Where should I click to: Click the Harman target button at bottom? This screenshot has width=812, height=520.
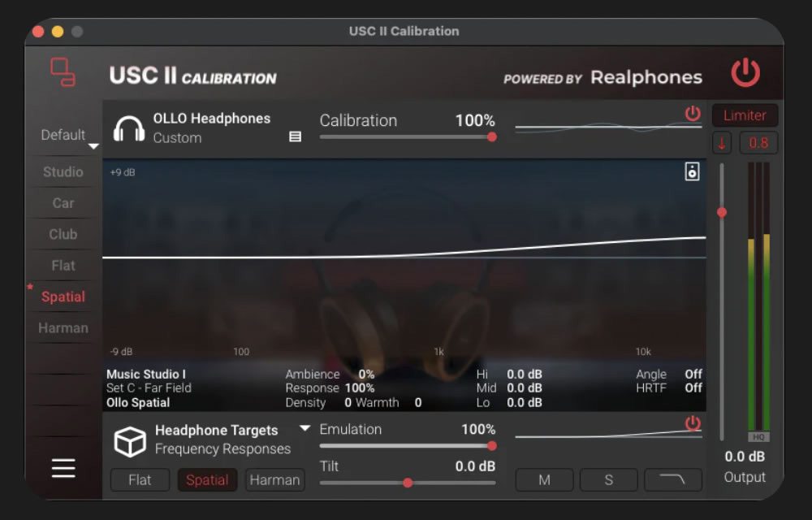pos(275,480)
